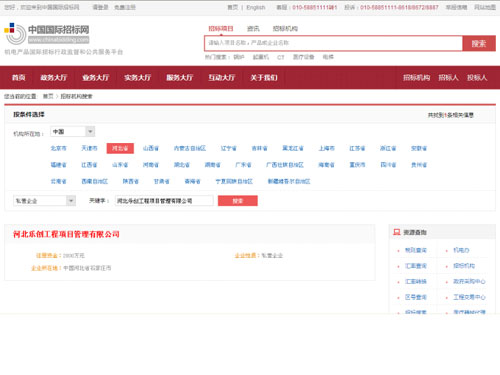
Task: Switch to the 资讯 search tab
Action: [253, 29]
